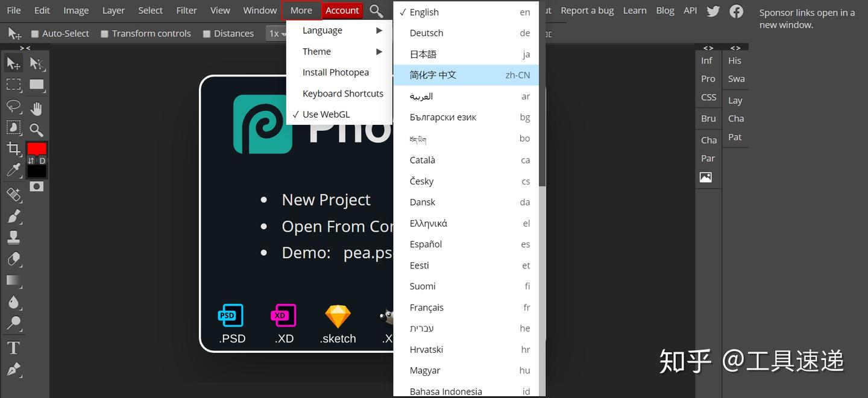Expand the Inf panel column with <> arrows
868x398 pixels.
coord(708,48)
